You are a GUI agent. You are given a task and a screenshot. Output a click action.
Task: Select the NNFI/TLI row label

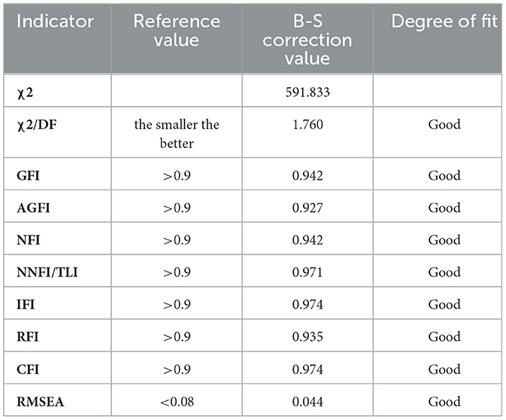[47, 272]
